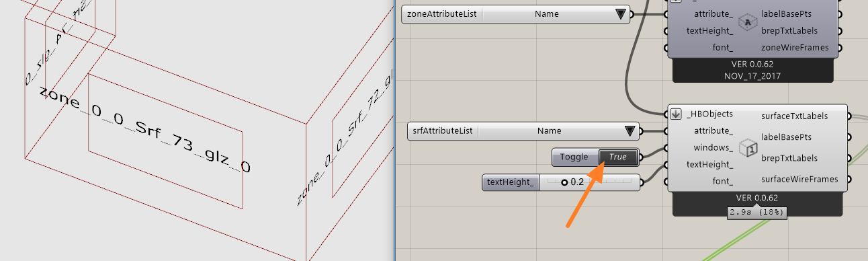Click the labelBasePts output on surface component

(x=786, y=137)
